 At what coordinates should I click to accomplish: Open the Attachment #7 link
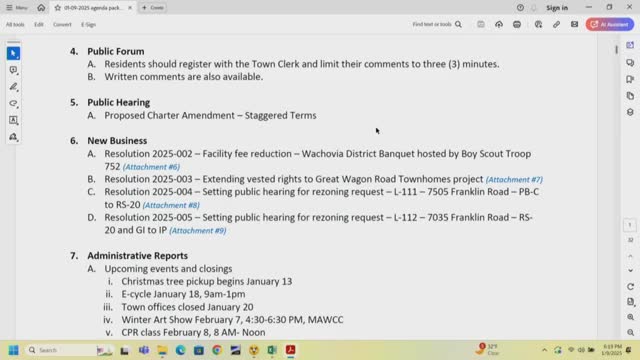(514, 180)
